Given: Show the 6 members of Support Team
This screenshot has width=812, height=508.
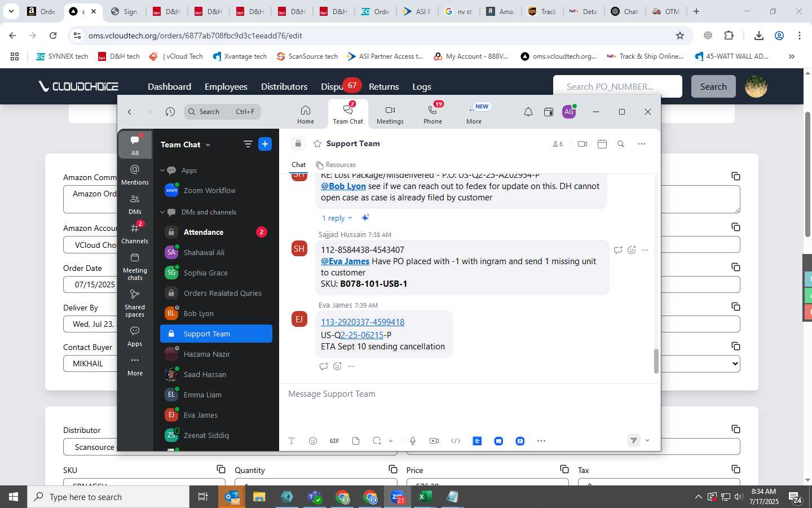Looking at the screenshot, I should (558, 144).
